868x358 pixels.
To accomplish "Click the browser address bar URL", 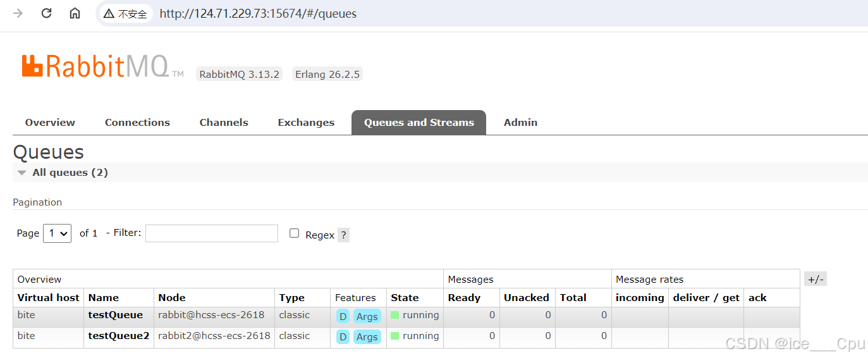I will 258,13.
